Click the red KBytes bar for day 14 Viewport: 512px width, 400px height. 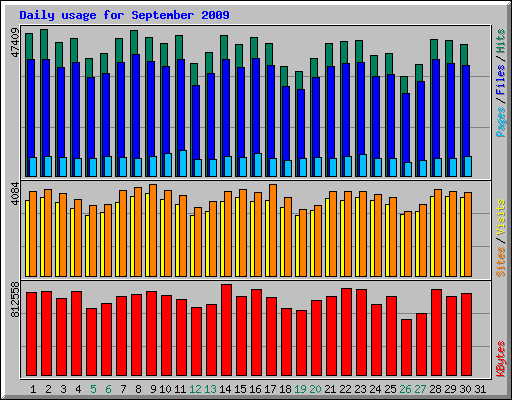coord(226,330)
